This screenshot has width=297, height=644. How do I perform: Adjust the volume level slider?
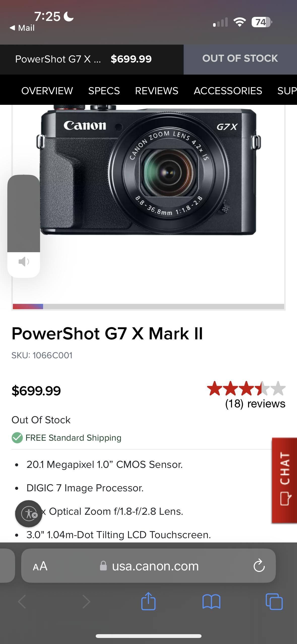24,214
